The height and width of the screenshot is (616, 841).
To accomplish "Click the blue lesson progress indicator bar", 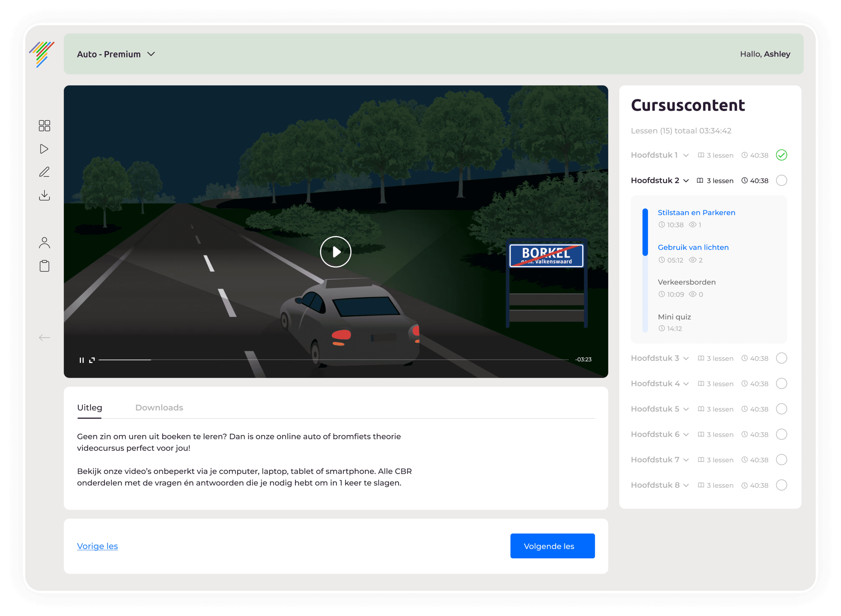I will click(646, 232).
